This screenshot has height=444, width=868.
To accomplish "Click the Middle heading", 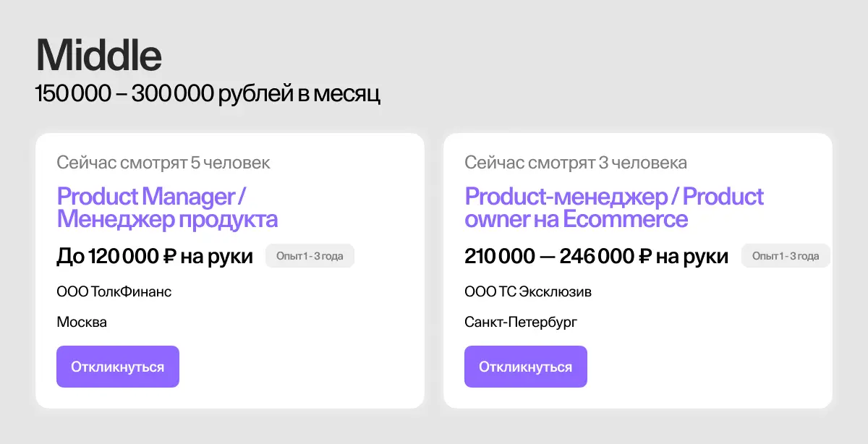I will click(98, 54).
